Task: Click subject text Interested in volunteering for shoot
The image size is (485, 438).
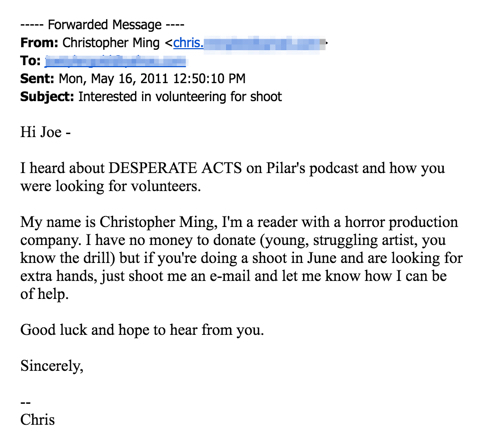Action: pyautogui.click(x=180, y=97)
